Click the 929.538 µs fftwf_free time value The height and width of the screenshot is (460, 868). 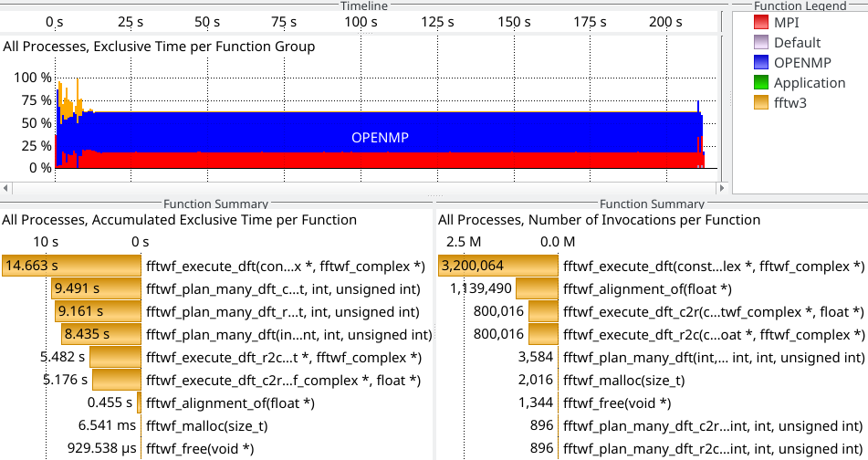(102, 448)
